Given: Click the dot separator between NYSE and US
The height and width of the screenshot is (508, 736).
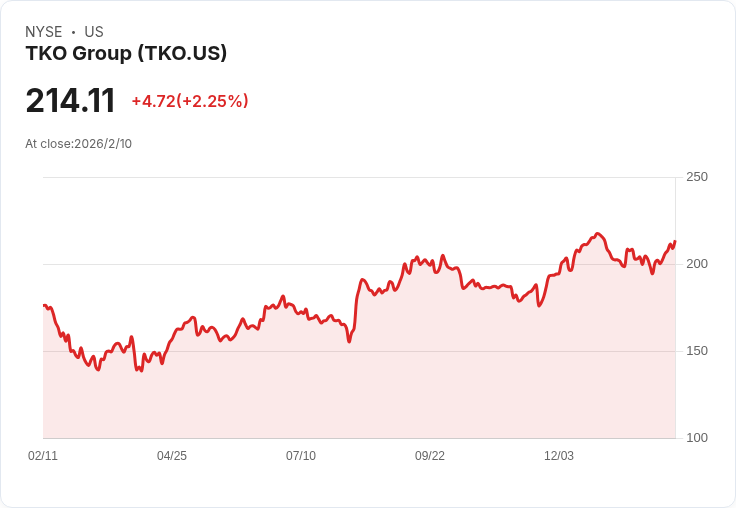Looking at the screenshot, I should click(73, 32).
